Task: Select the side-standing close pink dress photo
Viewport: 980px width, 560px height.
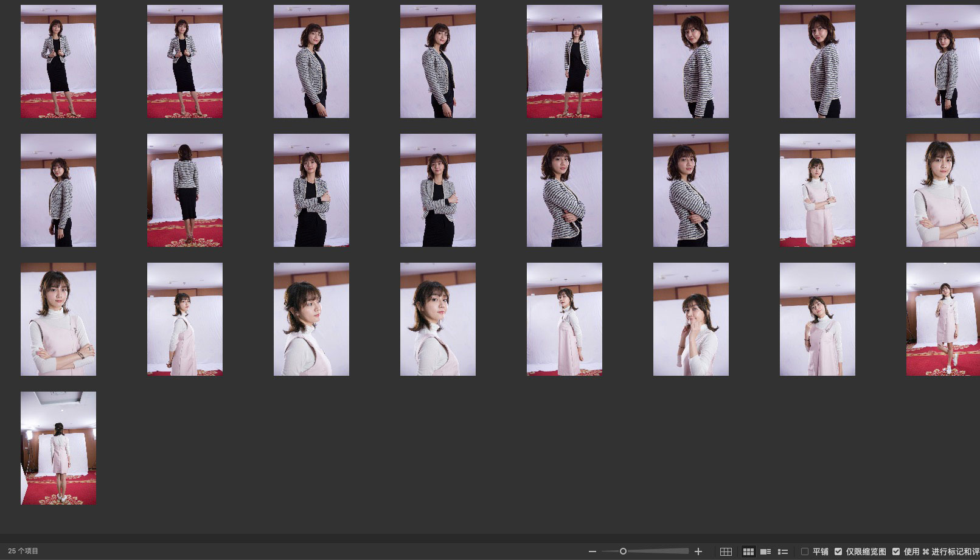Action: pyautogui.click(x=185, y=319)
